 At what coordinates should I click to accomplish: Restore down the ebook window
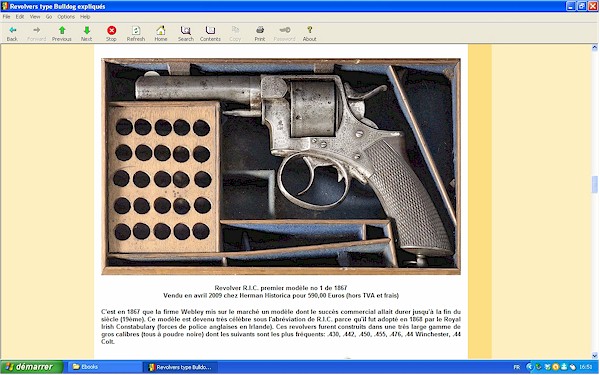(x=582, y=6)
